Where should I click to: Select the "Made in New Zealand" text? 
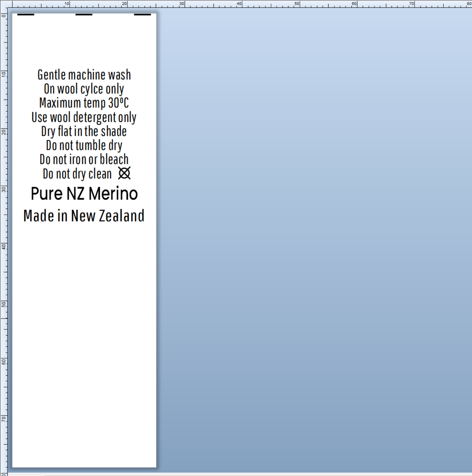click(x=84, y=216)
